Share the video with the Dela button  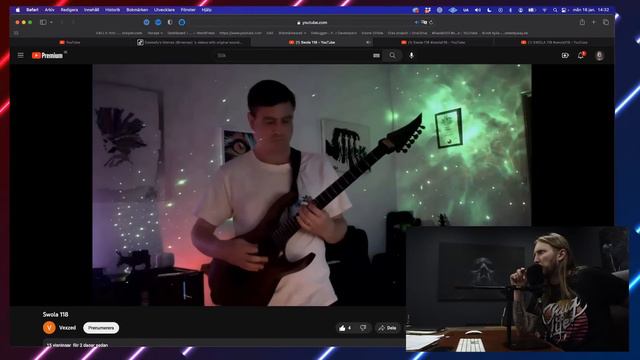point(388,328)
